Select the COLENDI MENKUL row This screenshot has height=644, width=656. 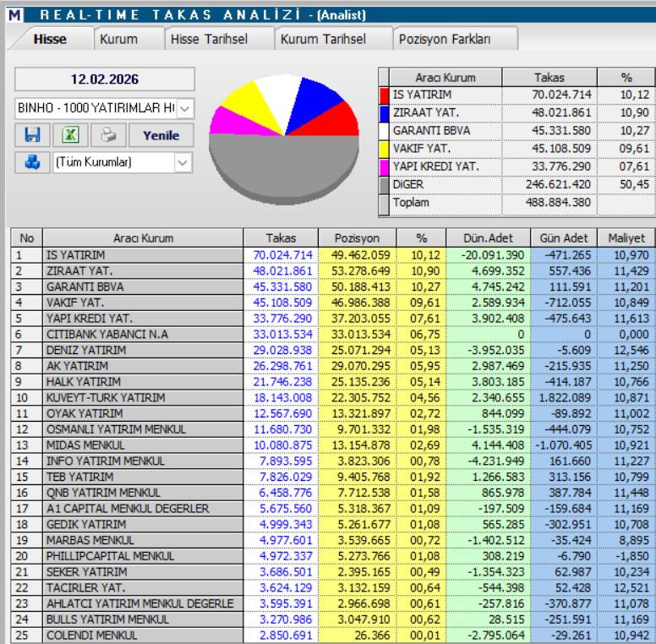[333, 636]
